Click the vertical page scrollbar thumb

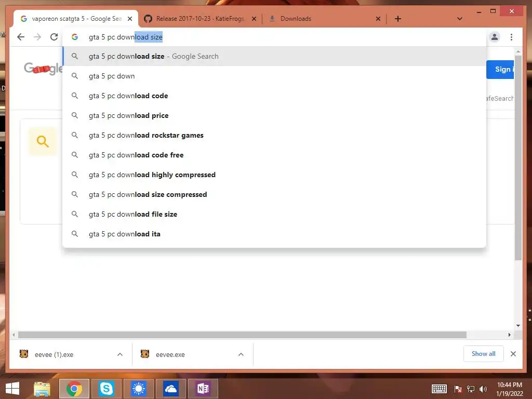click(x=518, y=158)
